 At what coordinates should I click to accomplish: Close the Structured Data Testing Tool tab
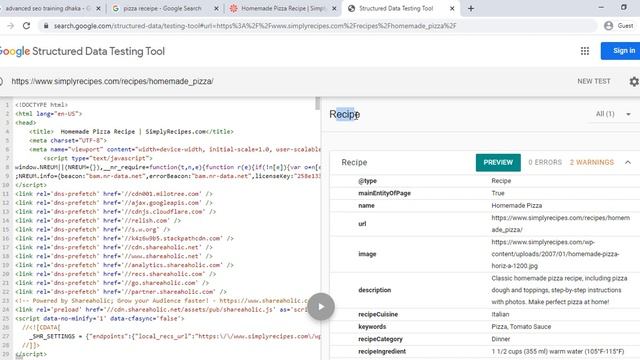pyautogui.click(x=452, y=8)
